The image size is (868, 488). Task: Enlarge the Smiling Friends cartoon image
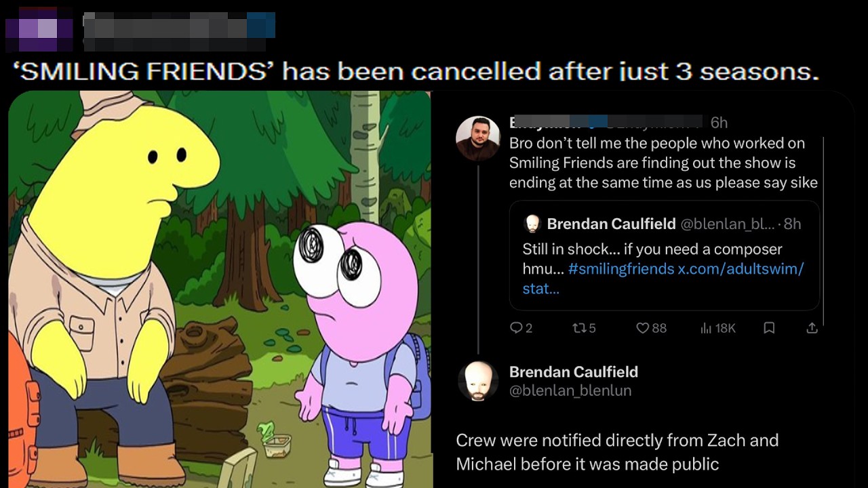[220, 289]
